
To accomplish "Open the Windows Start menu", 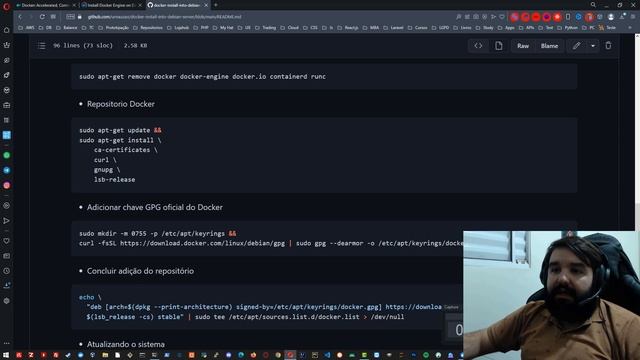I will click(x=6, y=355).
